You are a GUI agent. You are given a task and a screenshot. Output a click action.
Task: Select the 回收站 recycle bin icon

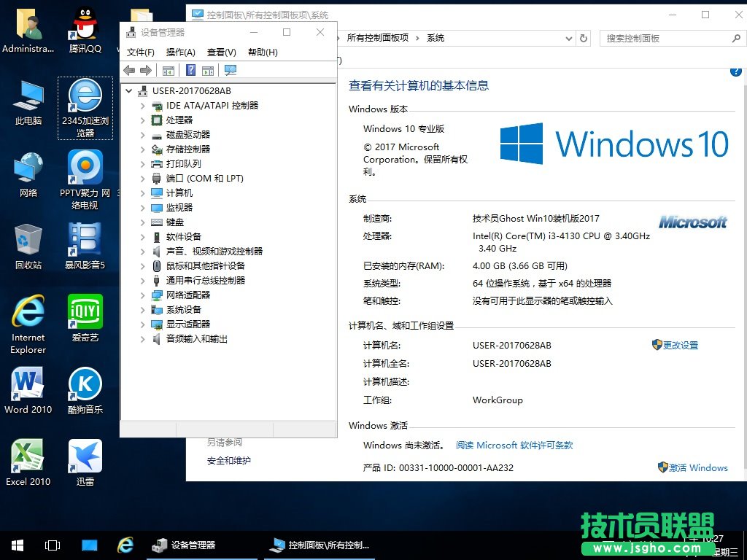(28, 246)
